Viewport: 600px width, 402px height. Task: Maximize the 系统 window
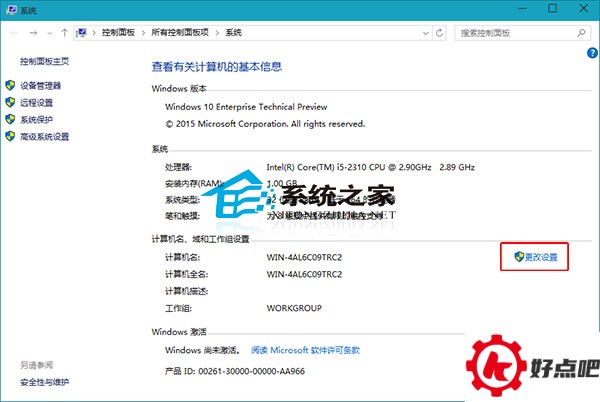click(552, 8)
